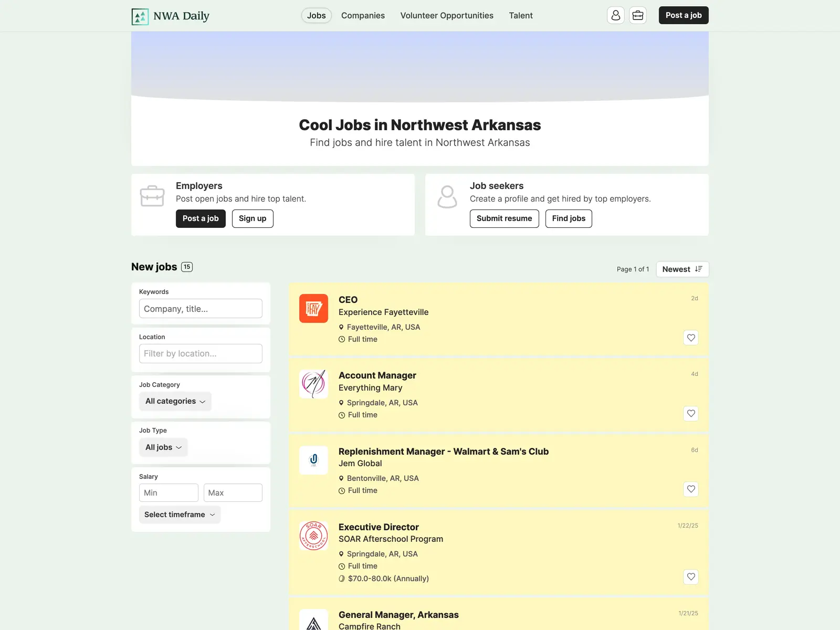Expand the All categories dropdown
Image resolution: width=840 pixels, height=630 pixels.
[x=175, y=401]
